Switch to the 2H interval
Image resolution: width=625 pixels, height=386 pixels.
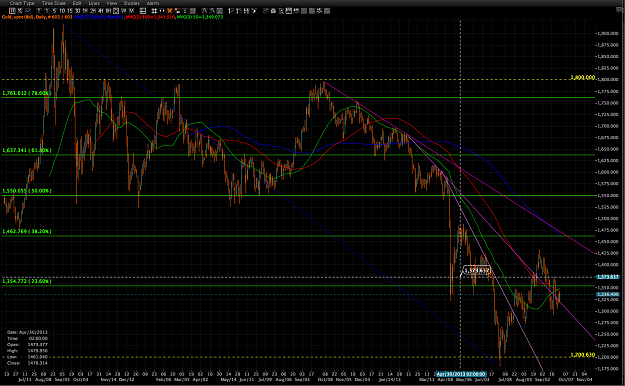(93, 11)
